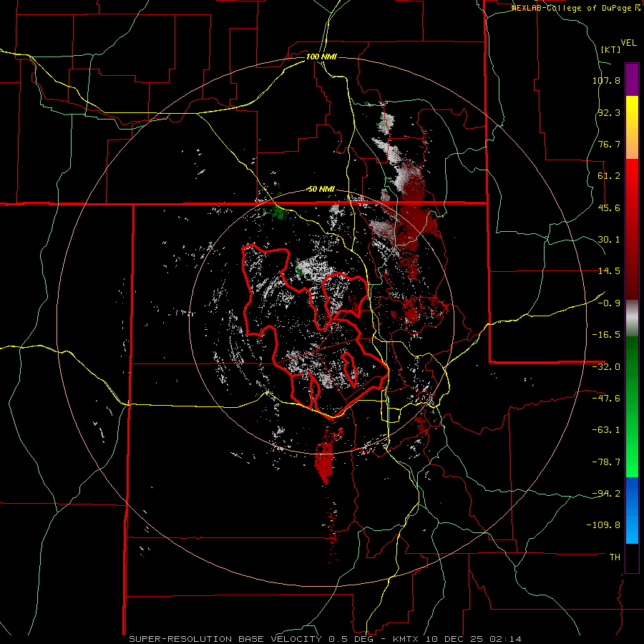The image size is (644, 644).
Task: Click the 107.8 legend value
Action: point(606,80)
